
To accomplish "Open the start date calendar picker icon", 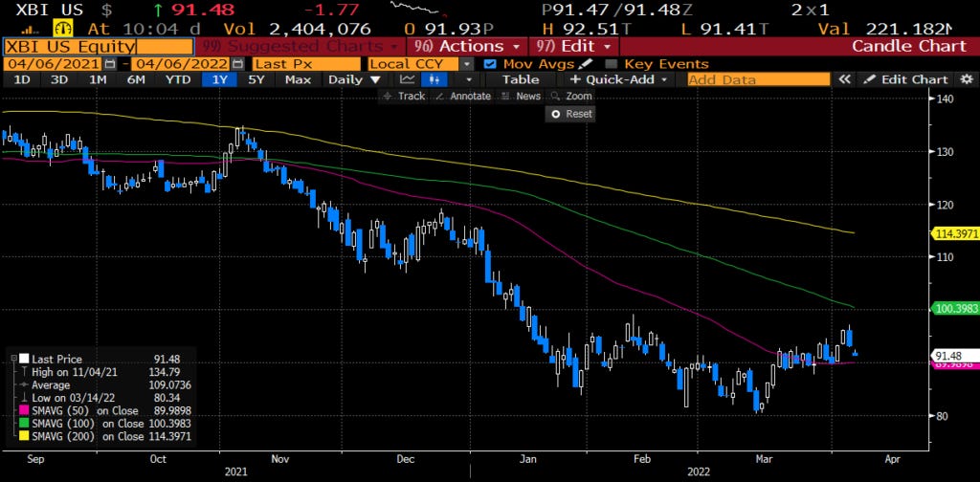I will pyautogui.click(x=110, y=64).
